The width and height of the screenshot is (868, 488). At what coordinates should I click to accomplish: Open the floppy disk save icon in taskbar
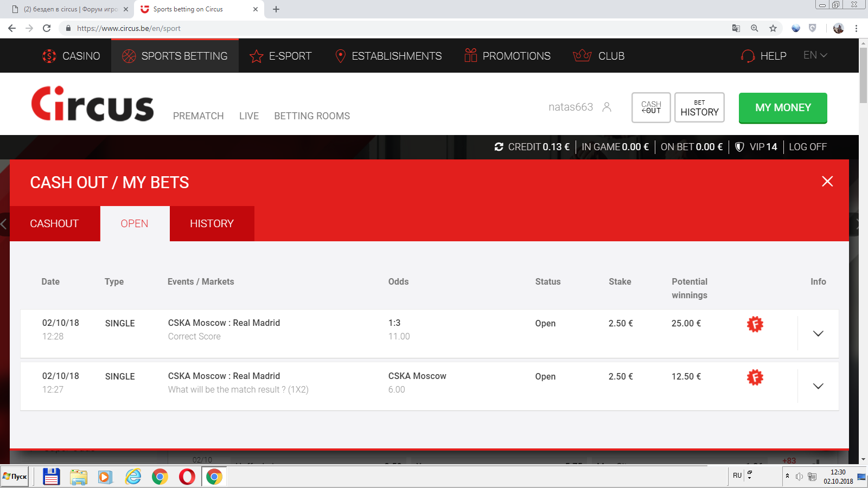point(52,477)
